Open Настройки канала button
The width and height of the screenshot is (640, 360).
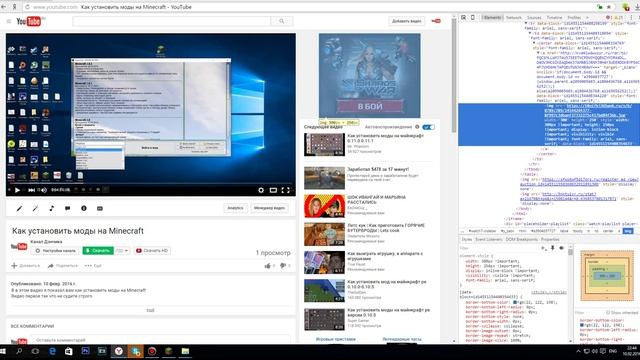pos(56,250)
